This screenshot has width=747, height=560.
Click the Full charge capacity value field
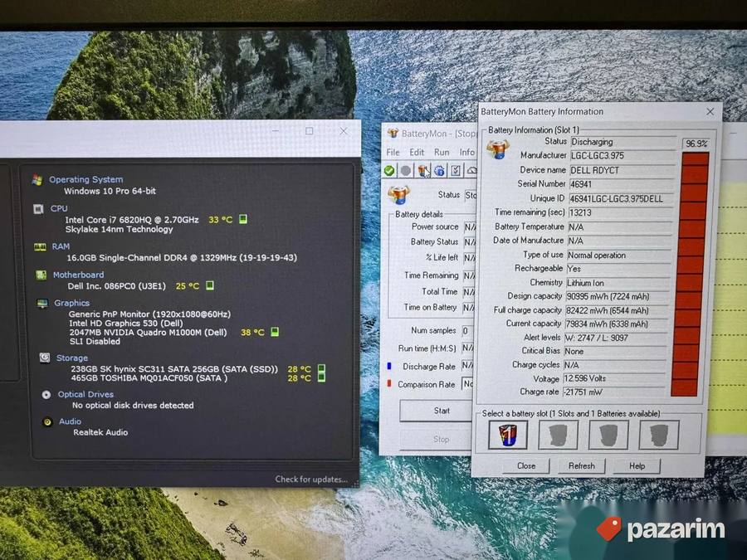617,310
